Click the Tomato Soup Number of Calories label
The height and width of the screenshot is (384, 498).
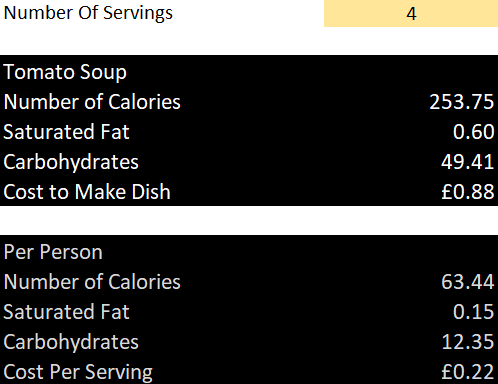tap(92, 102)
